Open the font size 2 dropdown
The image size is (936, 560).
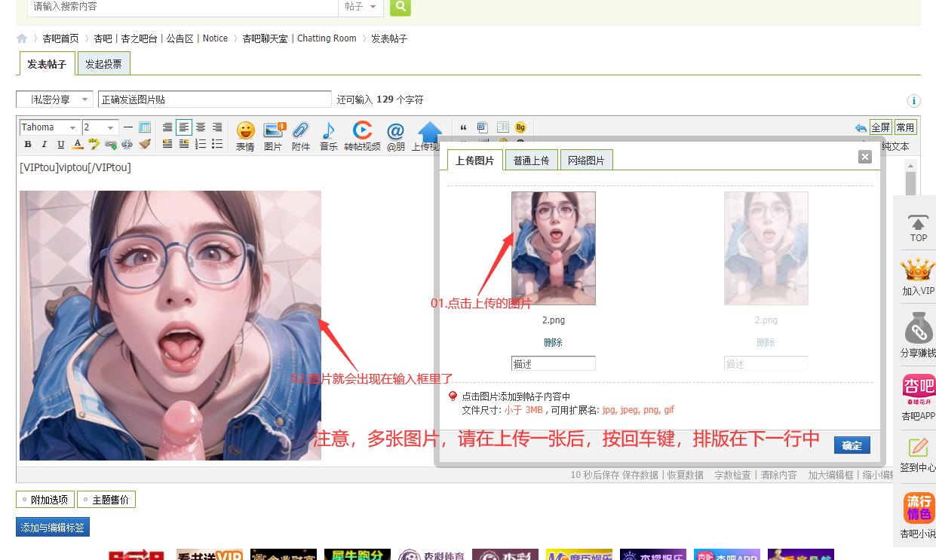point(100,127)
